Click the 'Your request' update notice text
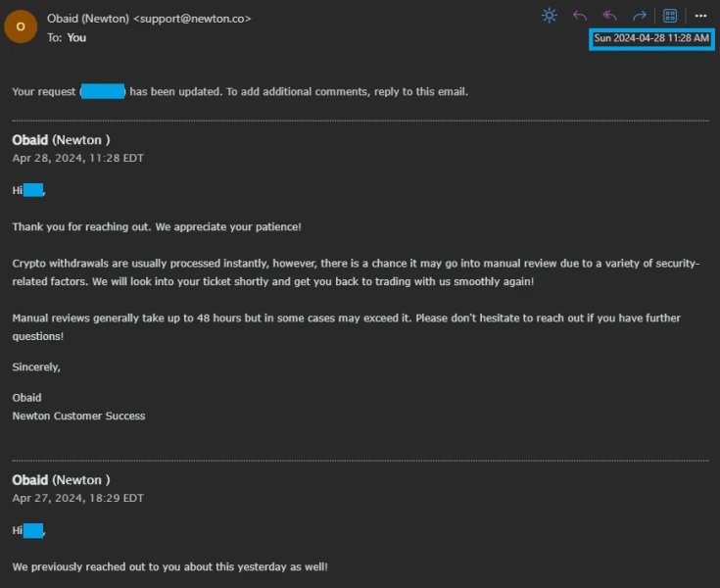The height and width of the screenshot is (588, 720). tap(240, 91)
